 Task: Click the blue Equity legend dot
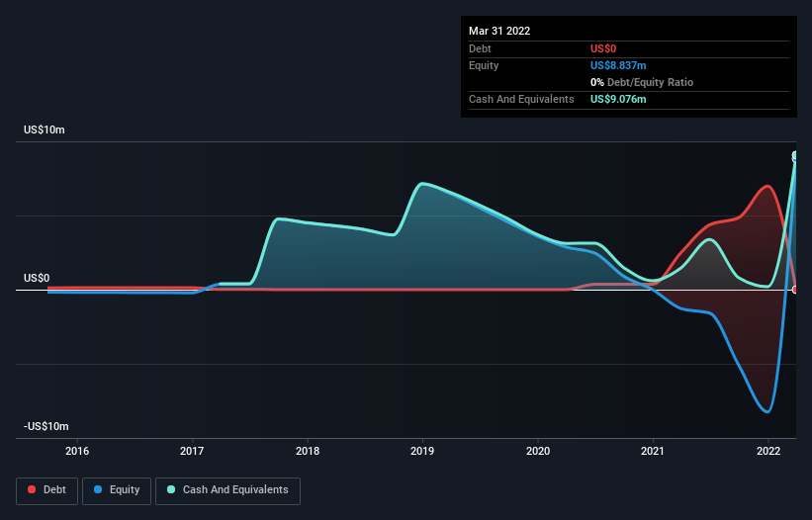point(98,489)
